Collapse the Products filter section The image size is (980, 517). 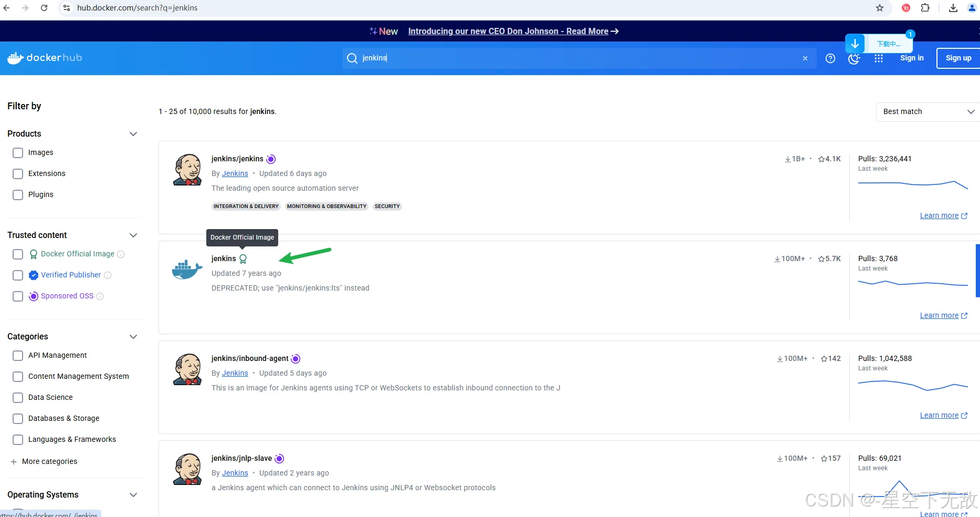click(x=133, y=134)
